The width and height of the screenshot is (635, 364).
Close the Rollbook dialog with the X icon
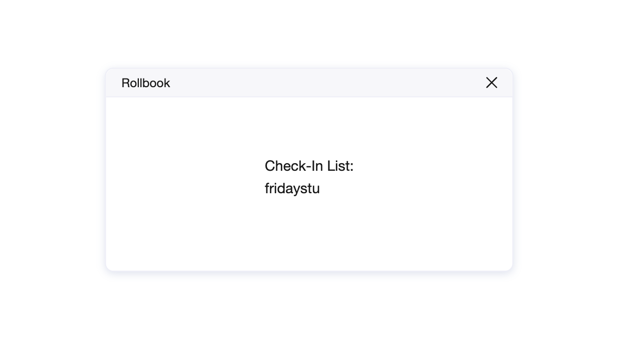492,83
